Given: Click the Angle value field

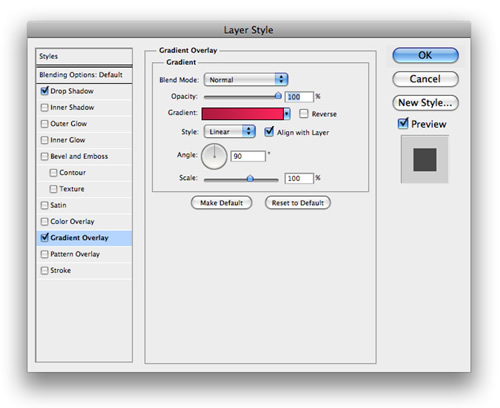Looking at the screenshot, I should point(248,156).
